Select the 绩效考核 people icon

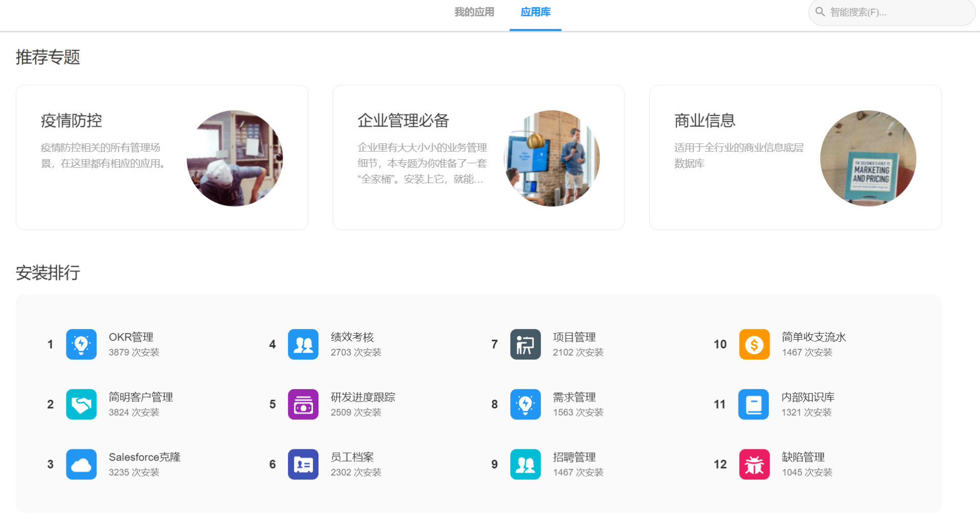point(303,344)
